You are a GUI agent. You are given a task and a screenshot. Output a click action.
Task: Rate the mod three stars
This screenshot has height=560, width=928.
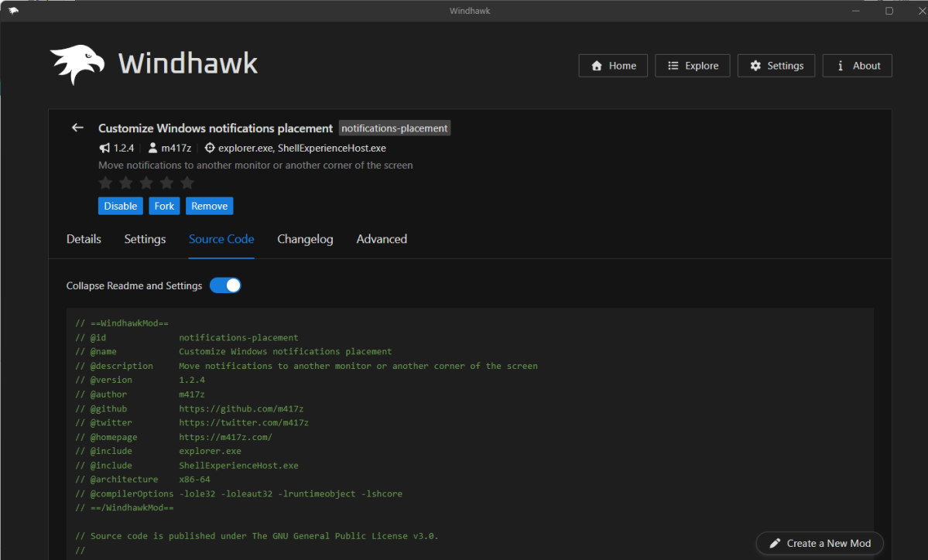click(146, 183)
